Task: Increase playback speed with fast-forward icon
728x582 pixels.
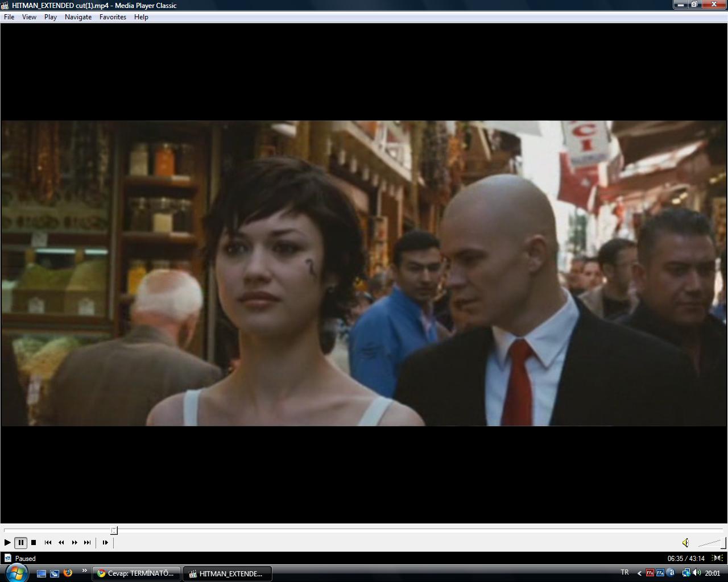Action: pos(74,543)
